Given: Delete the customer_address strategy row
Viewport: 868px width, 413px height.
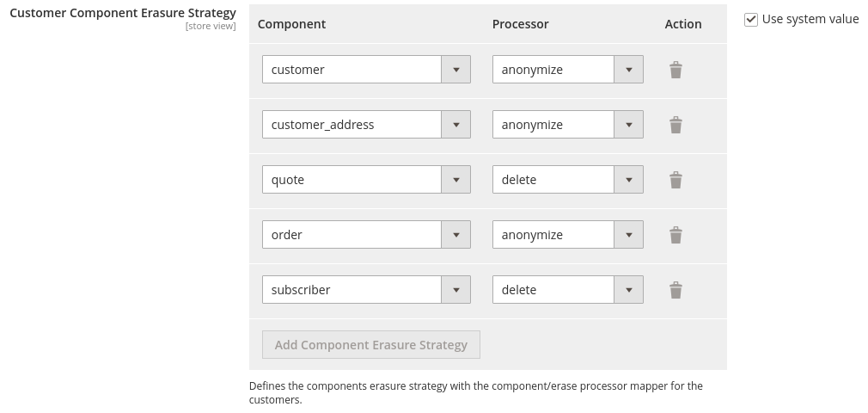Looking at the screenshot, I should coord(675,125).
